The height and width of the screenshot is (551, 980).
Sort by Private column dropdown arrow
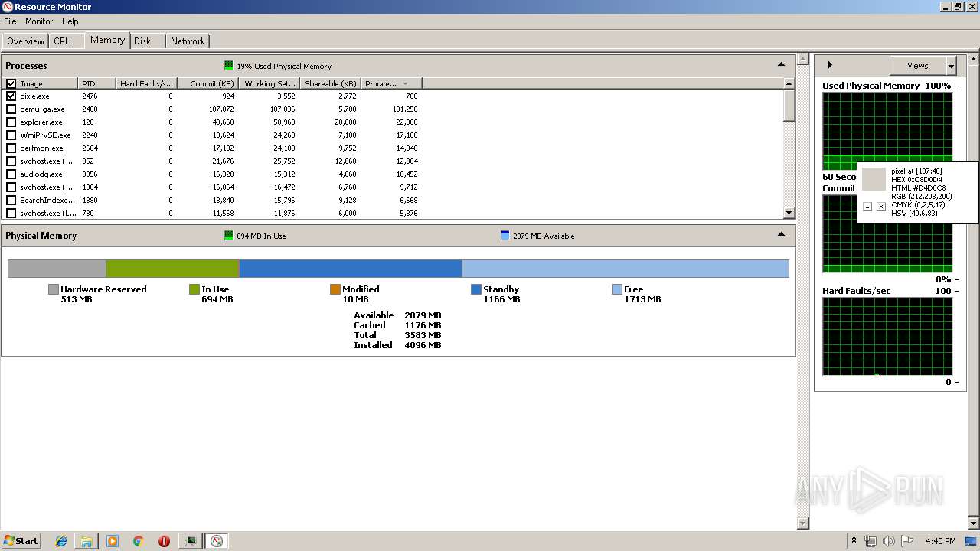pos(405,83)
